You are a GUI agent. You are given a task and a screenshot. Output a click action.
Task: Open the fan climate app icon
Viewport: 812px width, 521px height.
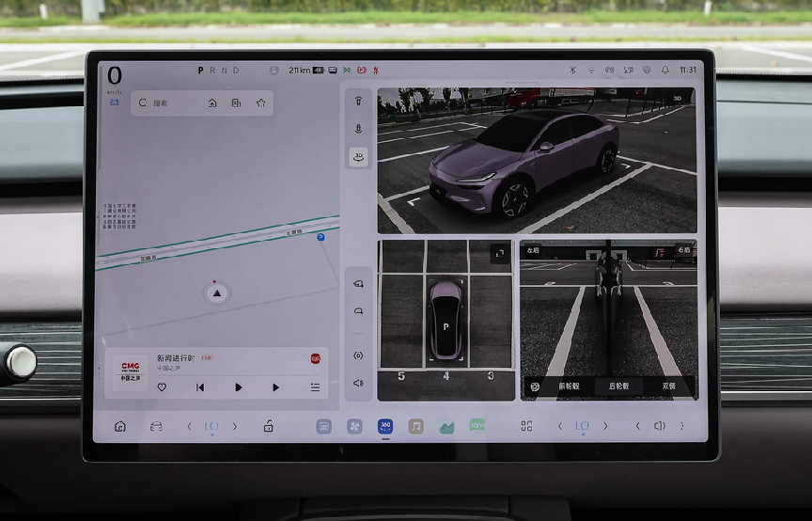354,426
